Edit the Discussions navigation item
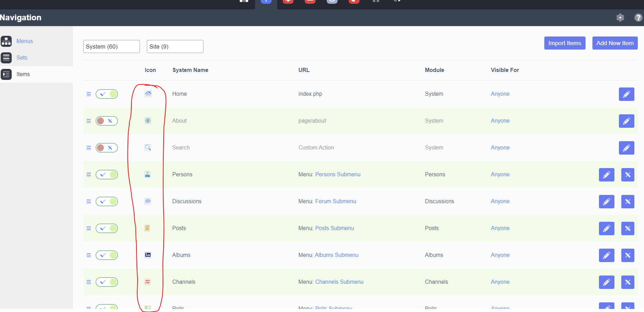Screen dimensions: 644x312 pyautogui.click(x=606, y=201)
